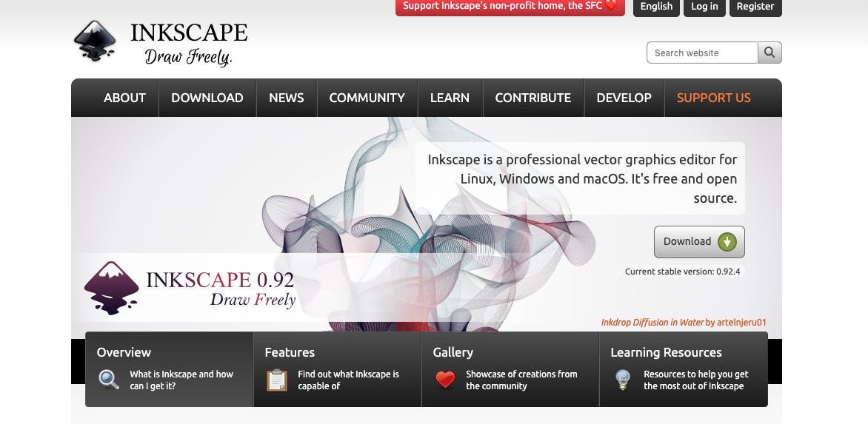Click the Support Inkscape's non-profit home banner

tap(510, 7)
